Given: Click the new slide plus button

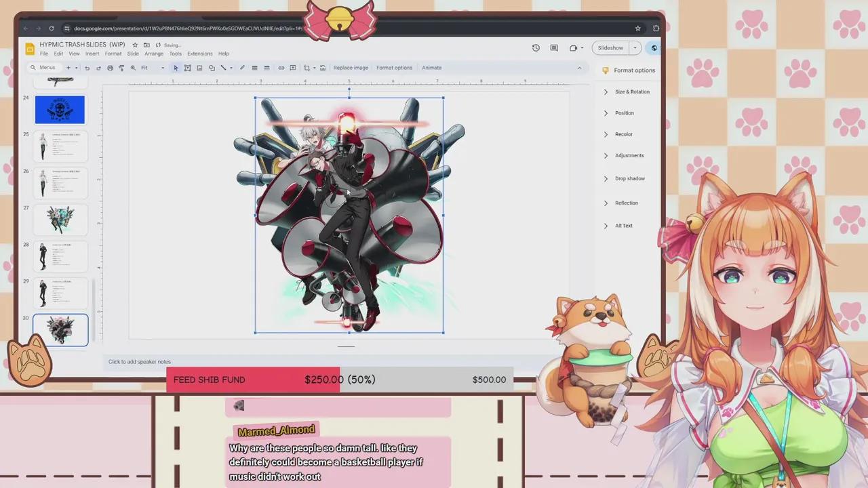Looking at the screenshot, I should coord(68,68).
